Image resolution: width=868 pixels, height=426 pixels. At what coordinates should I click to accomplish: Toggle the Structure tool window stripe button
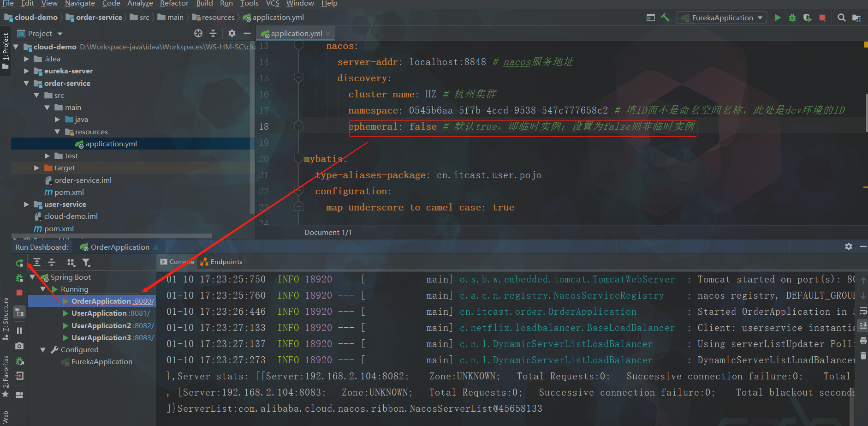[6, 318]
